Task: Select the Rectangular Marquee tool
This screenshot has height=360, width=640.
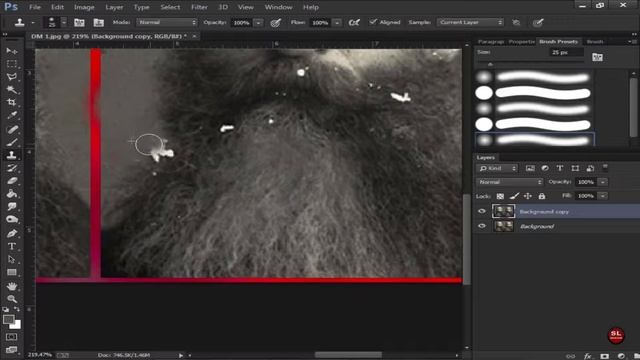Action: pyautogui.click(x=11, y=64)
